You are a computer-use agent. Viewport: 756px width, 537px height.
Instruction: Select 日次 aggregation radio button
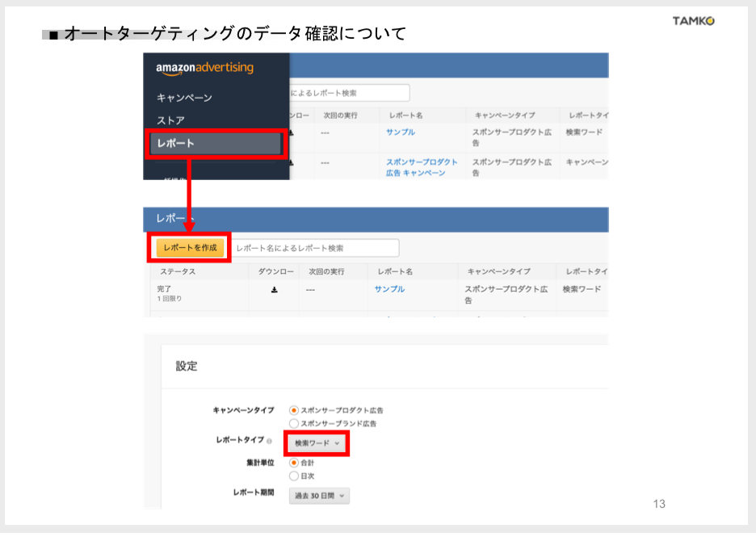click(x=294, y=476)
